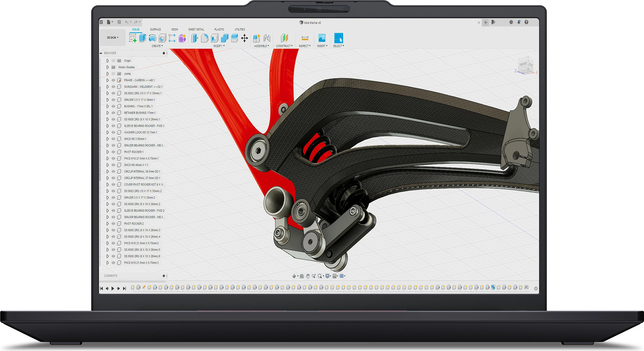Image resolution: width=644 pixels, height=351 pixels.
Task: Select the Combine tool
Action: point(224,38)
